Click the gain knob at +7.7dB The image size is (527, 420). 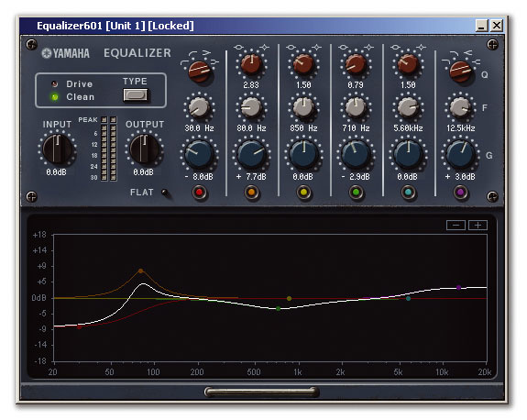click(x=251, y=154)
